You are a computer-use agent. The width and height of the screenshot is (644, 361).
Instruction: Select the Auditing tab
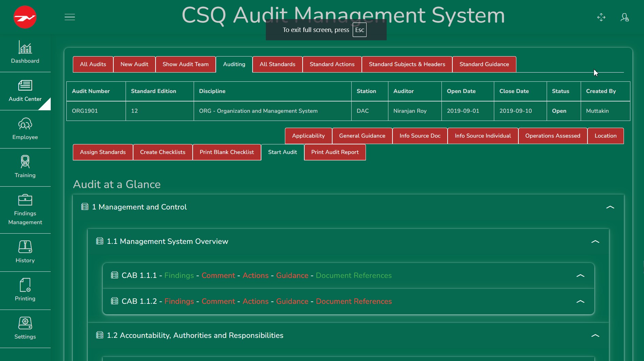[x=234, y=64]
